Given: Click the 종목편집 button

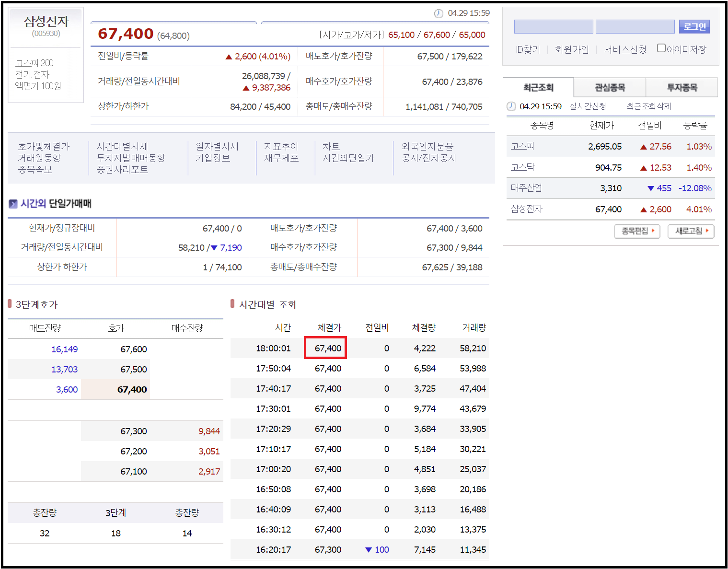Looking at the screenshot, I should pyautogui.click(x=637, y=231).
